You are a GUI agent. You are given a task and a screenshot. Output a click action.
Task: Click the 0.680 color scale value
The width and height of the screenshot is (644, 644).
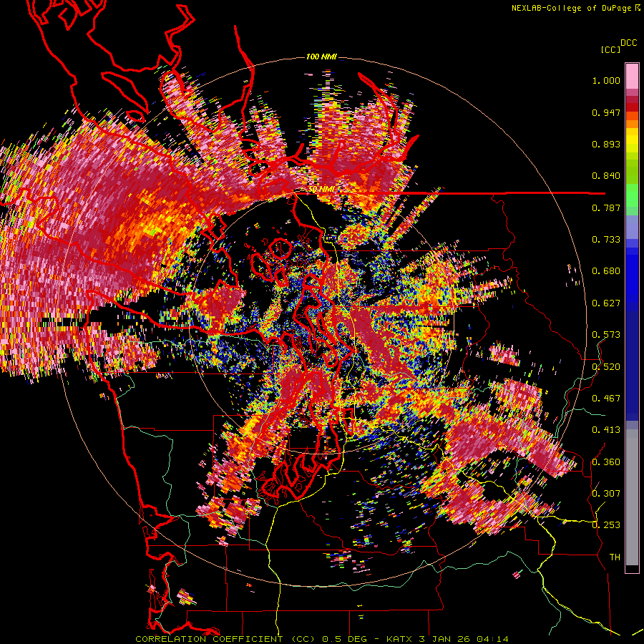pos(606,271)
